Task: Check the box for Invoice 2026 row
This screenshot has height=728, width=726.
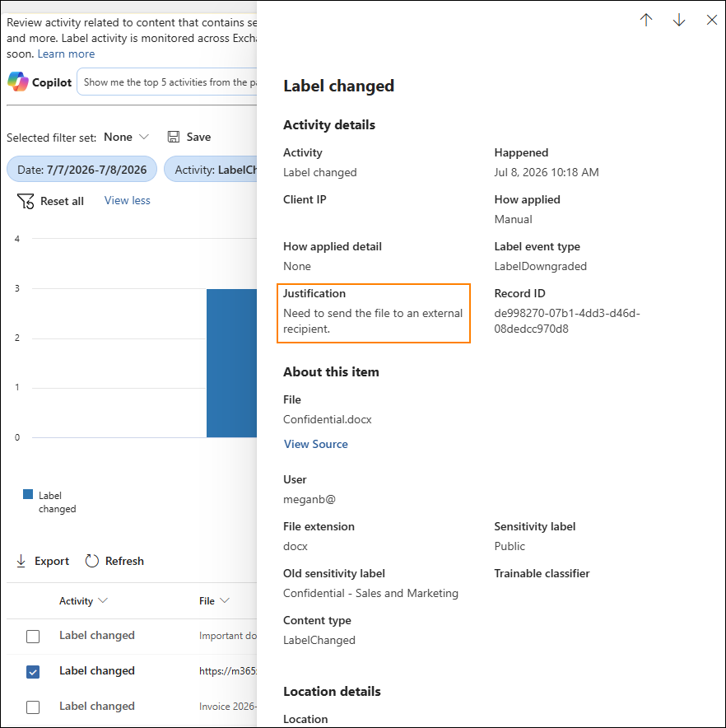Action: tap(33, 707)
